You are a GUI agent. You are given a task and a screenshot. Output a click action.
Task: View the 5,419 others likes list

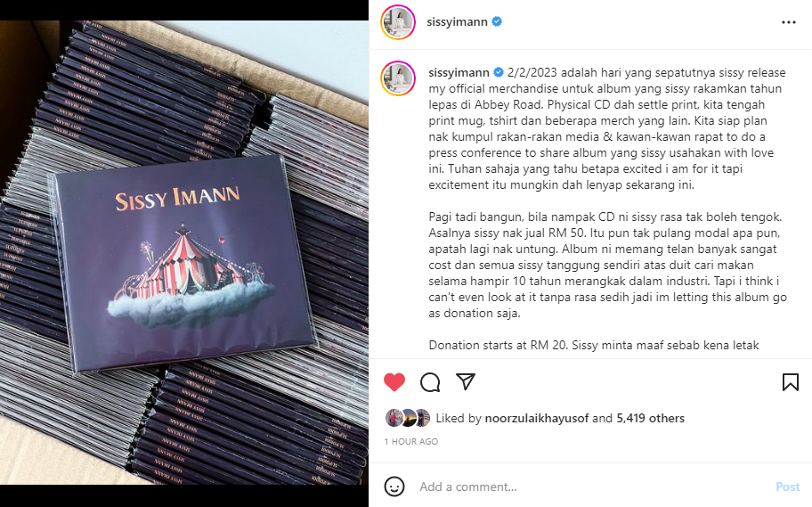click(651, 419)
